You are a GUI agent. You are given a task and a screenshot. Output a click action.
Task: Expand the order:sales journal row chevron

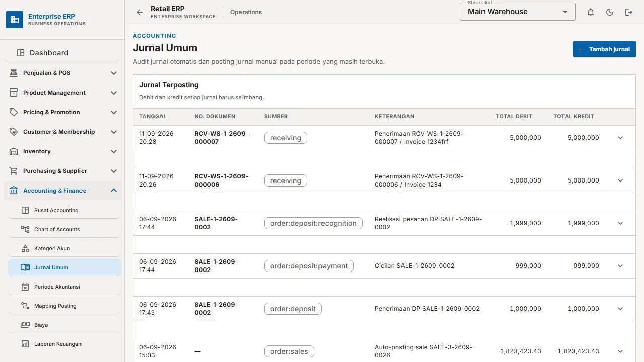tap(620, 351)
